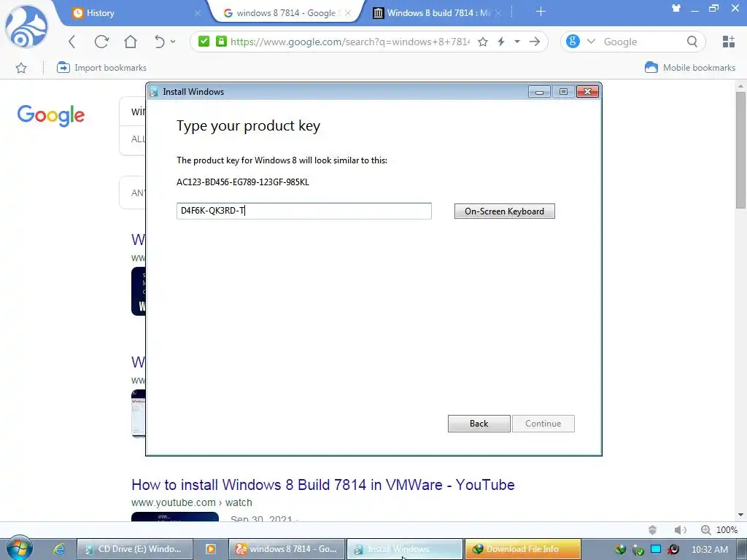Click the green padlock HTTPS icon
747x560 pixels.
[x=221, y=42]
